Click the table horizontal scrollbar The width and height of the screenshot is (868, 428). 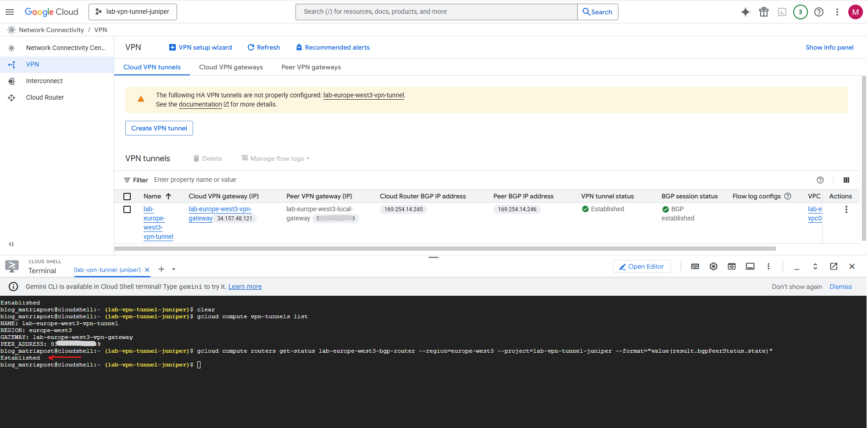pos(445,248)
